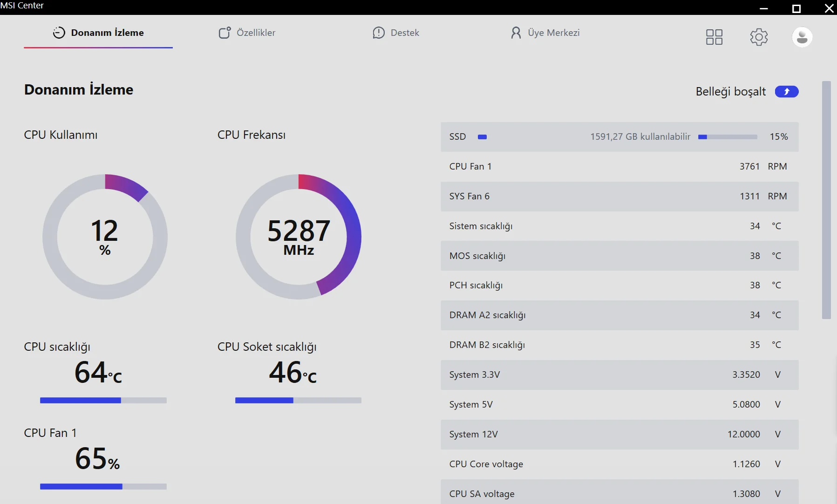Viewport: 837px width, 504px height.
Task: Click the 1591,27 GB kullanılabilir text
Action: click(x=640, y=136)
